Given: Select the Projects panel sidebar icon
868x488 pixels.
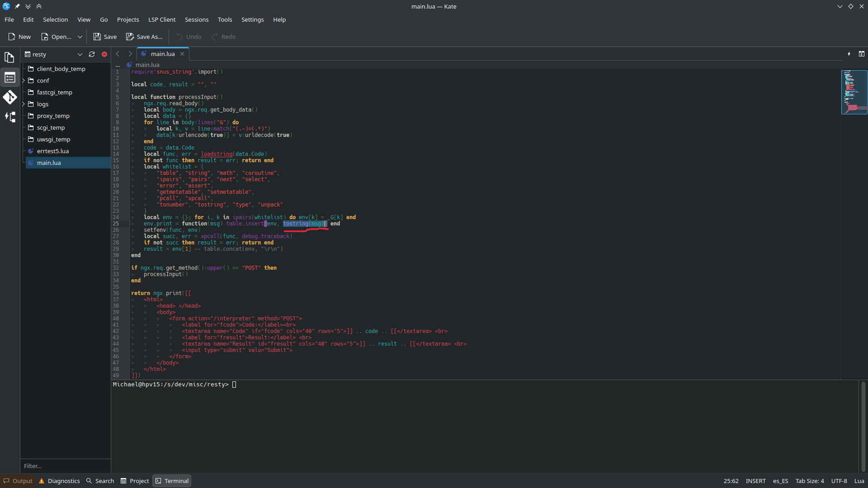Looking at the screenshot, I should (9, 78).
